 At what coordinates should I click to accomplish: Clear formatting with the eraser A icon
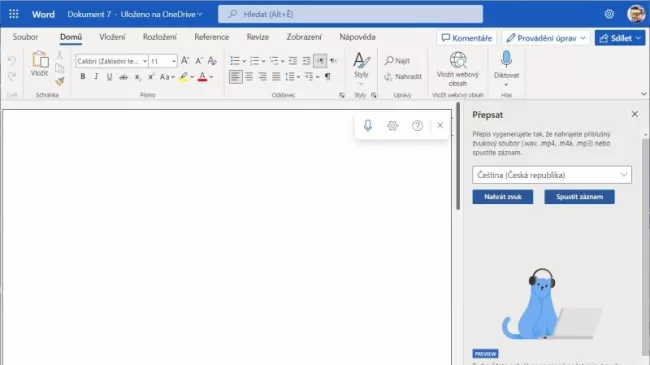212,61
